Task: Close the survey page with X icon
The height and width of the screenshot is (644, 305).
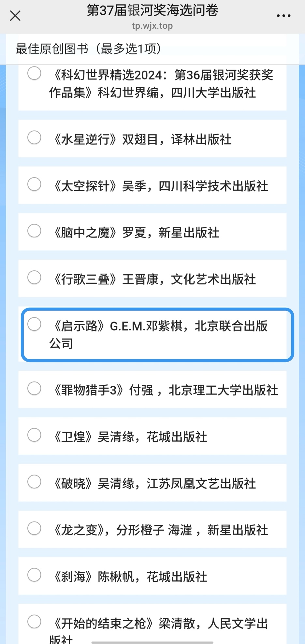Action: (15, 16)
